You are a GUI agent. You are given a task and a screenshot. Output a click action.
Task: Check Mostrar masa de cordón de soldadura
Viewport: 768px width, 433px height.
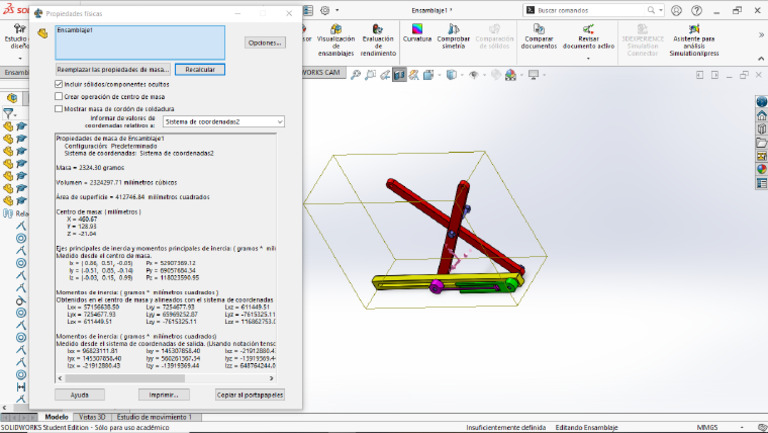pos(59,108)
